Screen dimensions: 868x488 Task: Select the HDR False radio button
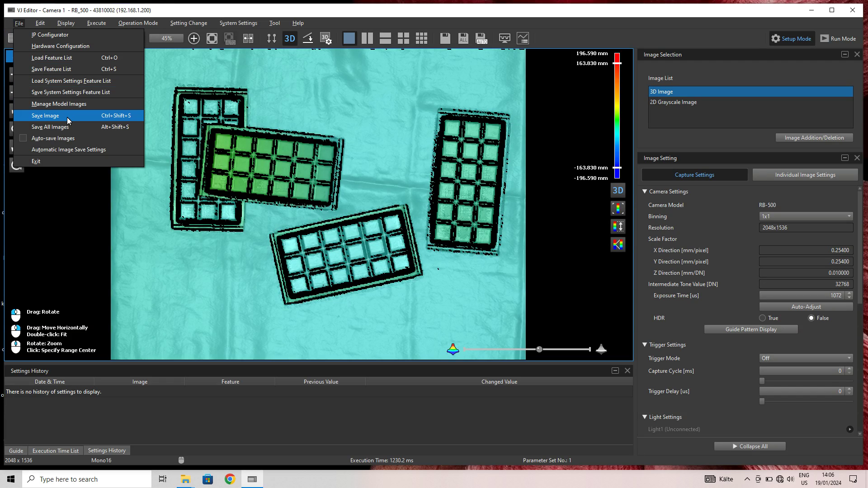pos(811,318)
